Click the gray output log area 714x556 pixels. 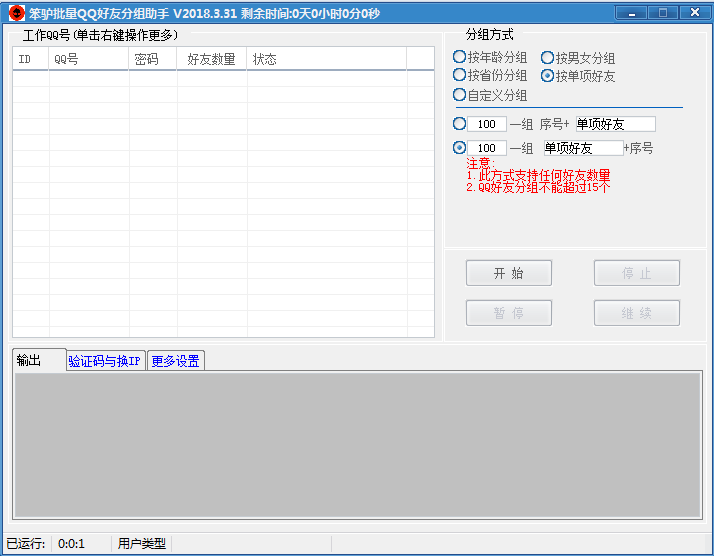coord(357,445)
